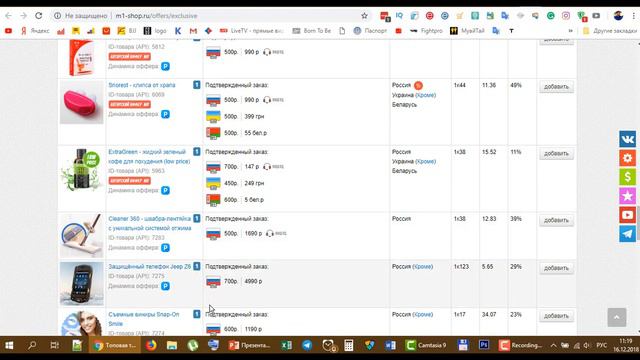The height and width of the screenshot is (360, 640).
Task: Click the Snorest offer info badge
Action: (x=197, y=85)
